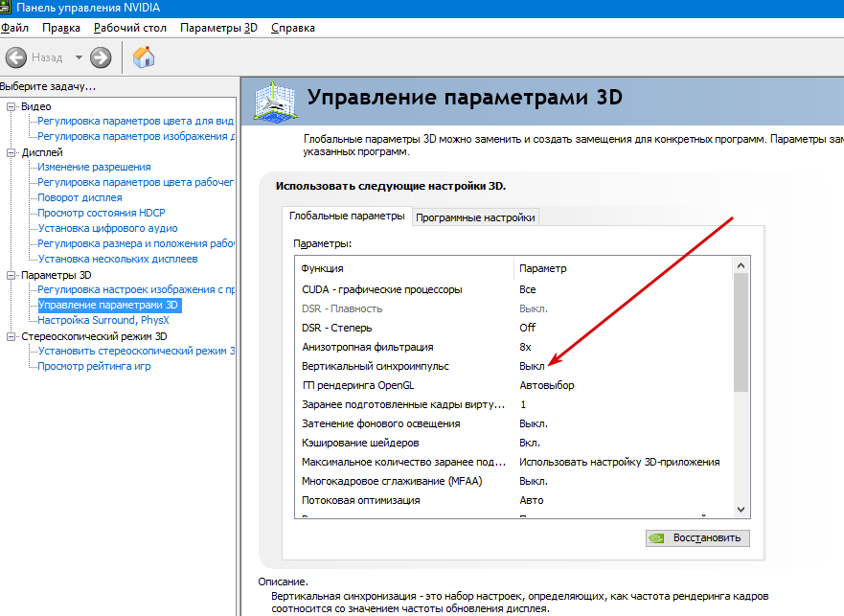Open Установить стереоскопический режим 3D task
Image resolution: width=844 pixels, height=616 pixels.
136,351
